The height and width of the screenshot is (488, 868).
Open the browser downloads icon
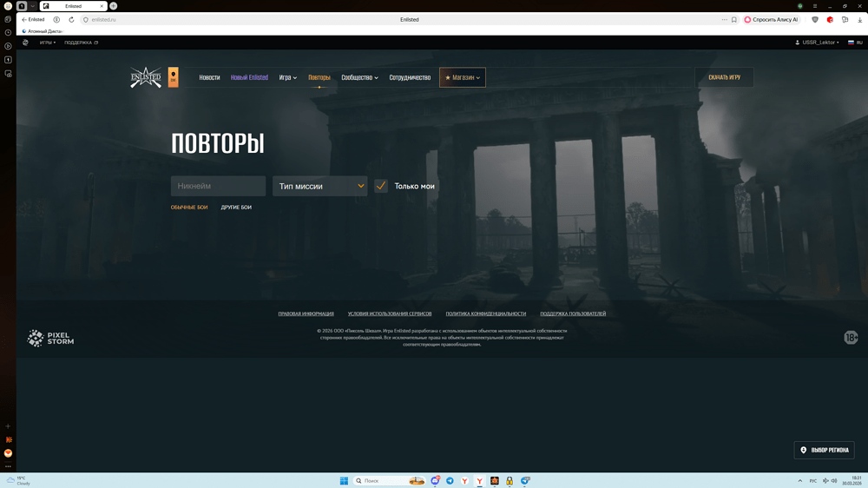[859, 19]
